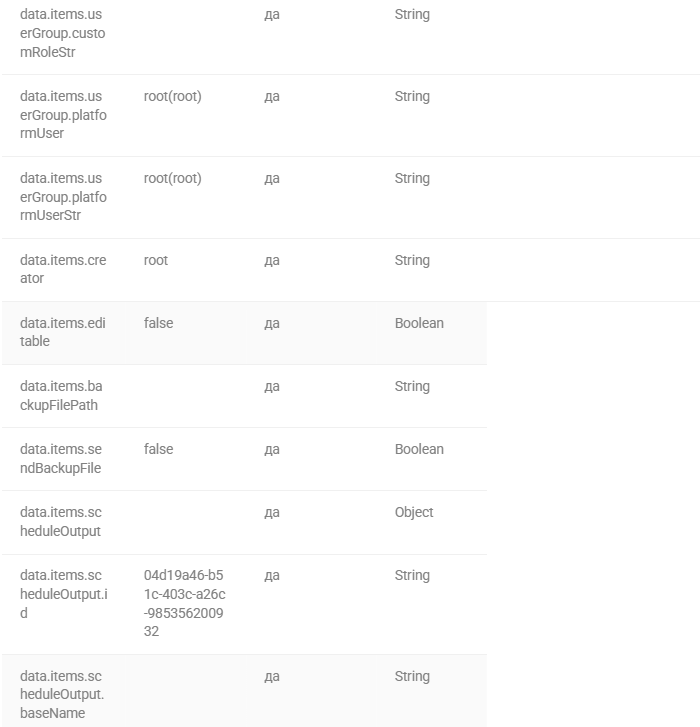
Task: Click the data.items.scheduleOutput parameter name
Action: click(61, 522)
